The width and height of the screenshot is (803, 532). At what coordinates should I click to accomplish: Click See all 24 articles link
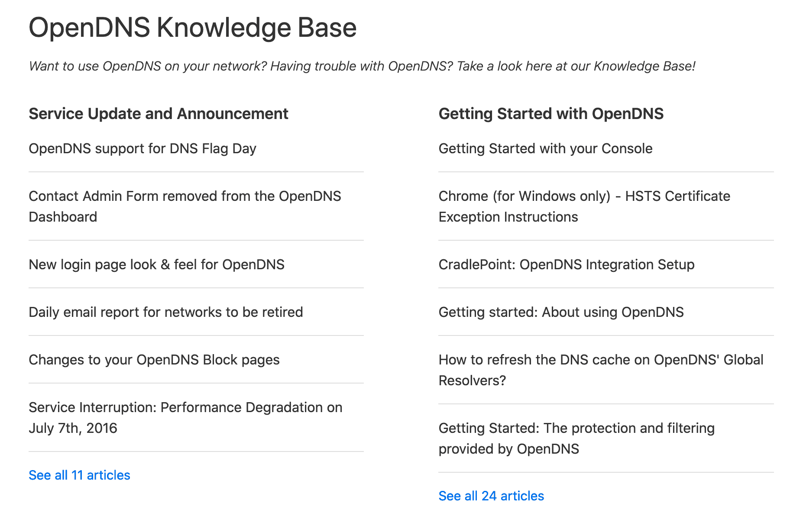491,496
